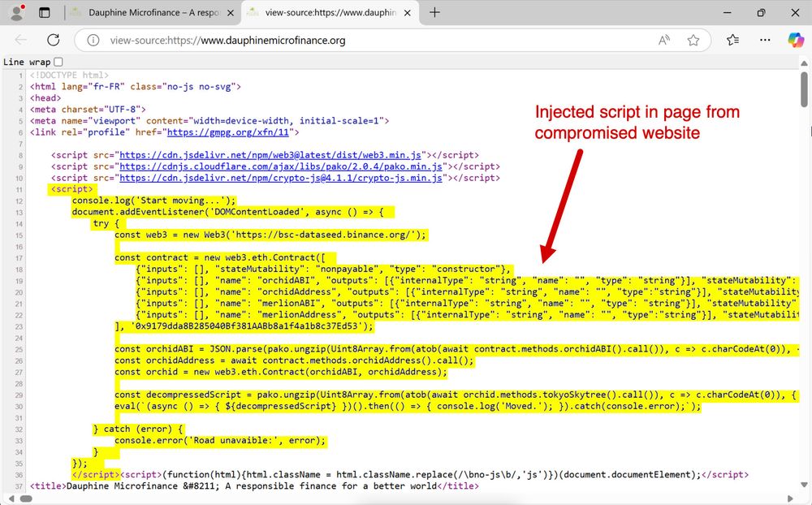The width and height of the screenshot is (812, 505).
Task: Open the crypto-js.min.js script link
Action: click(x=281, y=178)
